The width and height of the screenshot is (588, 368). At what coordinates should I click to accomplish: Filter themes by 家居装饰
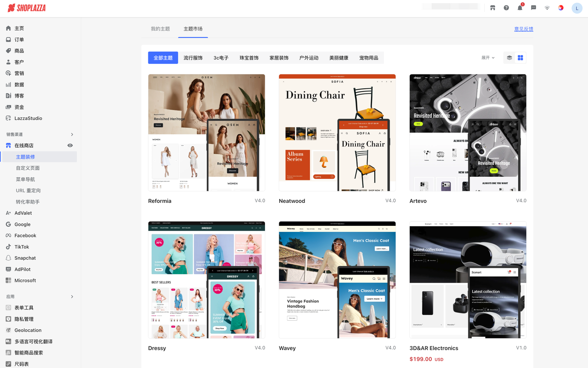(x=279, y=58)
